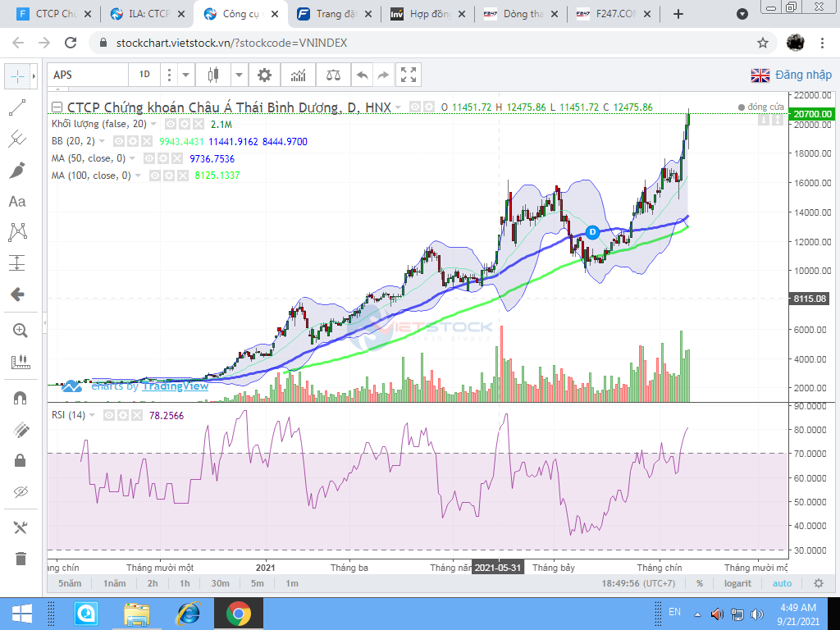The image size is (840, 630).
Task: Hide the MA (50, close, 0) line
Action: [x=149, y=158]
